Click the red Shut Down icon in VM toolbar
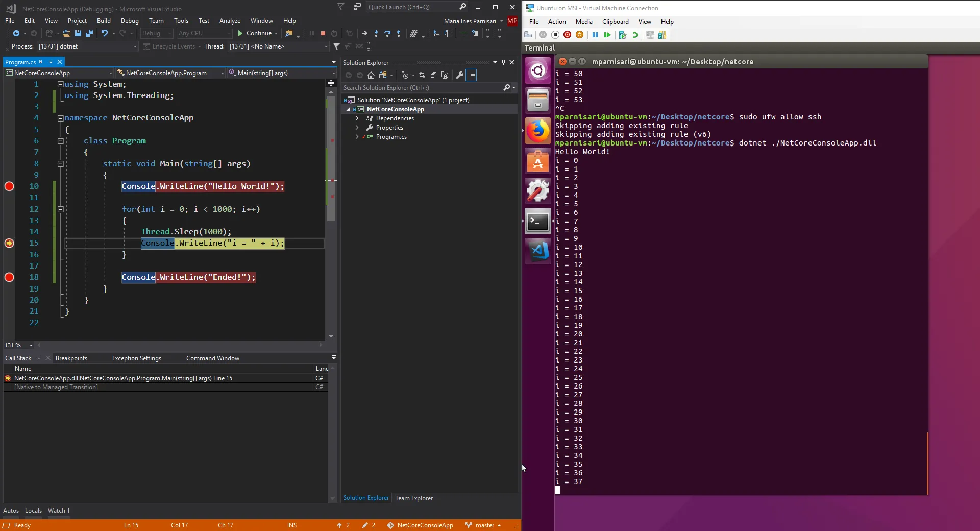 (x=568, y=35)
